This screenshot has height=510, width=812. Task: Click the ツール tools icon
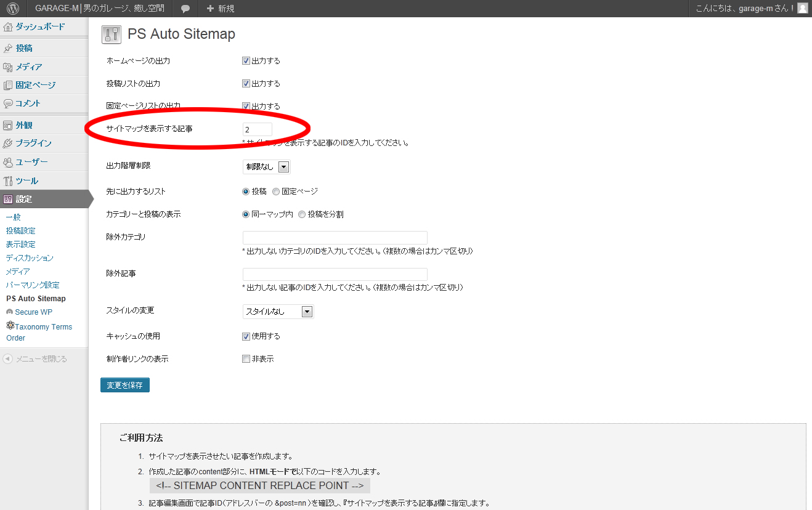pyautogui.click(x=7, y=180)
